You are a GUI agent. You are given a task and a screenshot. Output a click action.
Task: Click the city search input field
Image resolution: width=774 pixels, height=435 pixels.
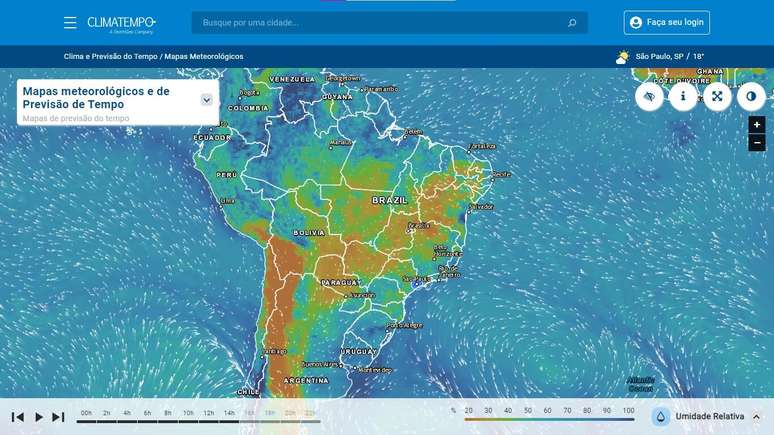click(x=380, y=23)
